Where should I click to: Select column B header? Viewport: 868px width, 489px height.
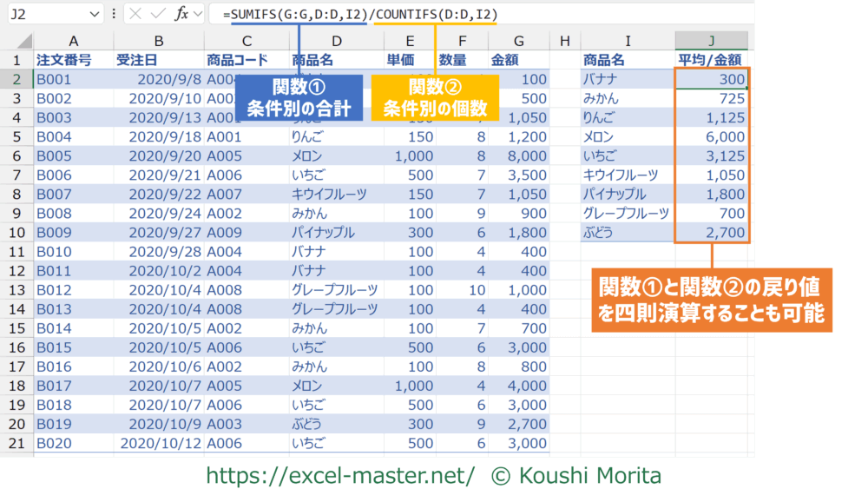click(x=158, y=41)
